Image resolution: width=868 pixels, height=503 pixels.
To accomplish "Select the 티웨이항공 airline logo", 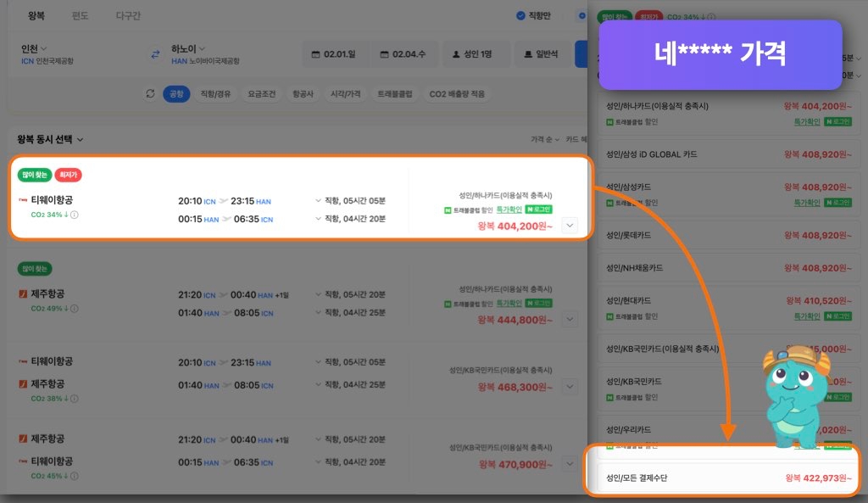I will (x=22, y=198).
